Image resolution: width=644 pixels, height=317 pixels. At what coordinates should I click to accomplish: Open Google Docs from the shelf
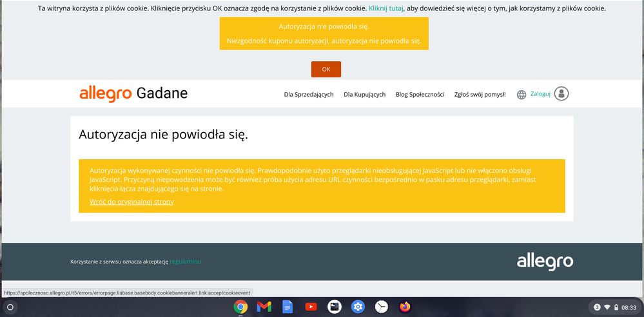[x=288, y=307]
